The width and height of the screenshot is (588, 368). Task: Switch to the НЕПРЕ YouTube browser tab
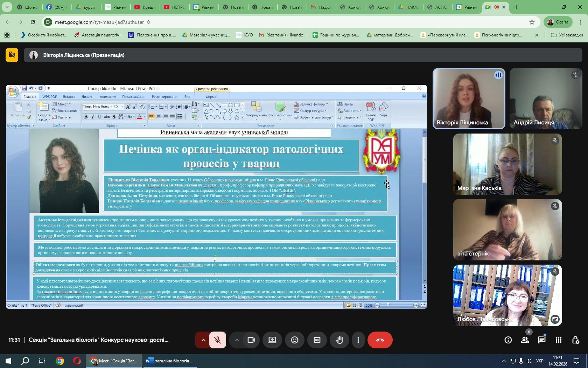[174, 7]
